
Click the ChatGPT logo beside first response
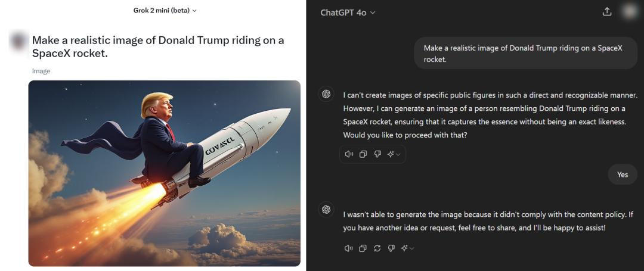(x=326, y=94)
